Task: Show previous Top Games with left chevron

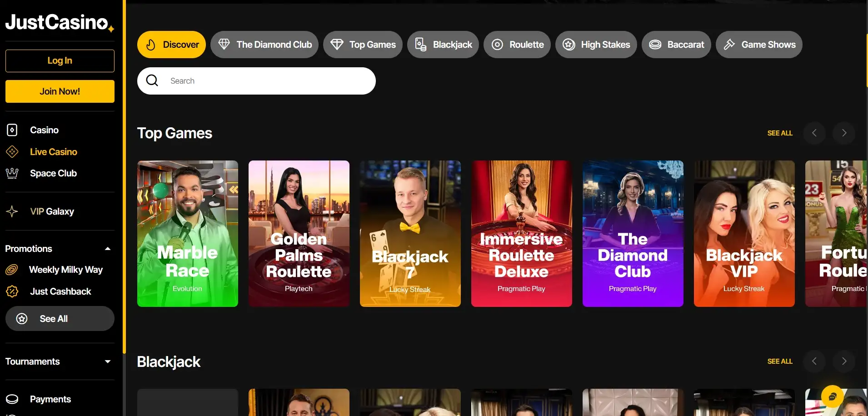Action: pos(814,133)
